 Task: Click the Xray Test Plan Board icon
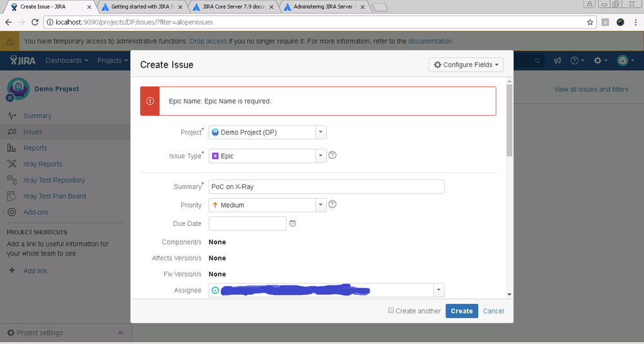point(12,196)
